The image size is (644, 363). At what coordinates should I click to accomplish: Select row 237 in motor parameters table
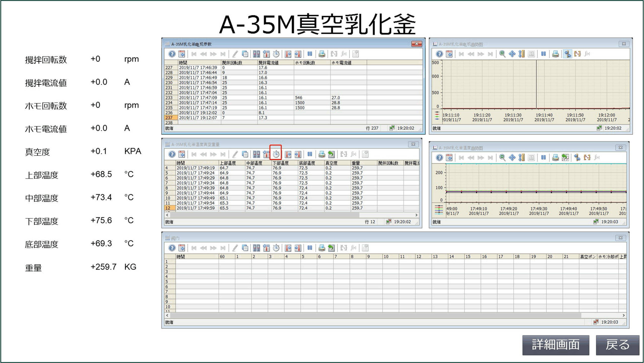coord(169,118)
